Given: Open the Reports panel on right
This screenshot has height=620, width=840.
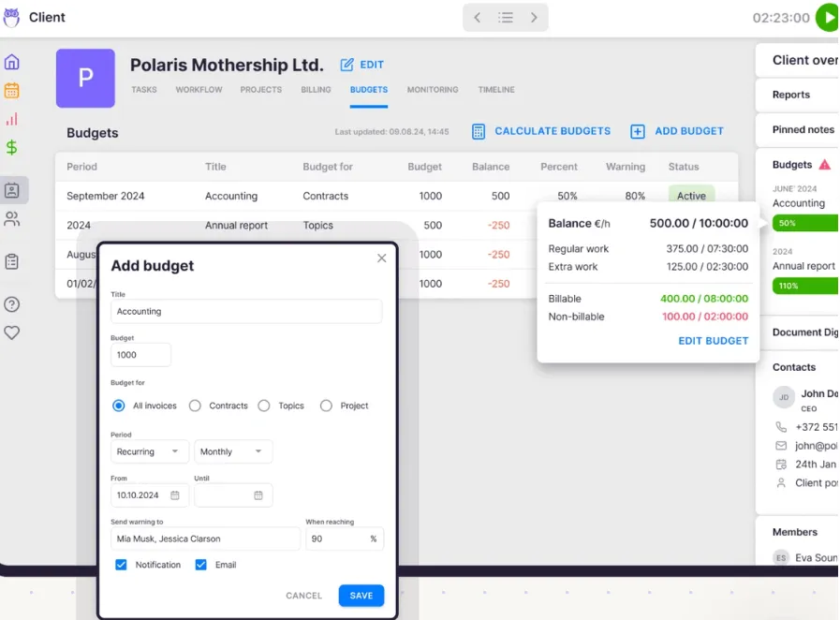Looking at the screenshot, I should (797, 95).
